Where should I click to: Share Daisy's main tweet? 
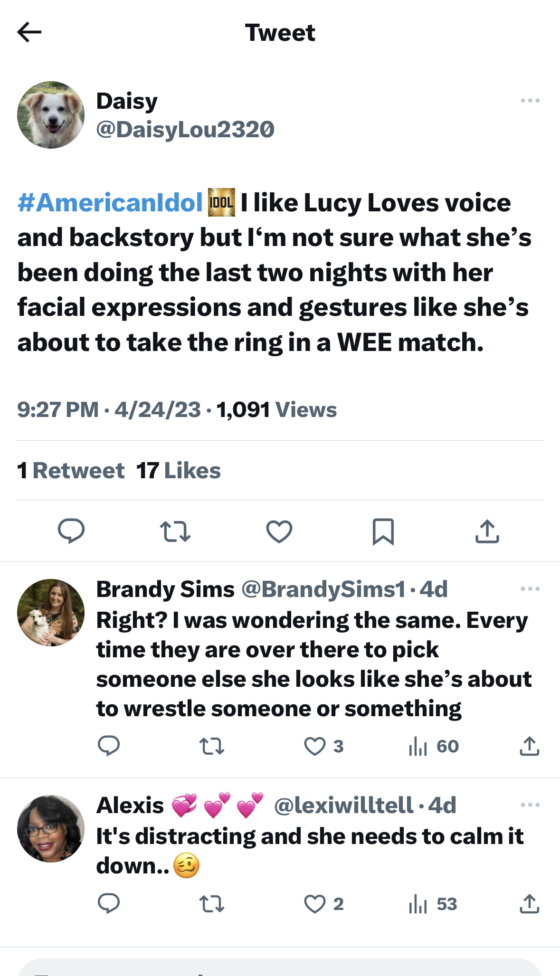pyautogui.click(x=487, y=531)
